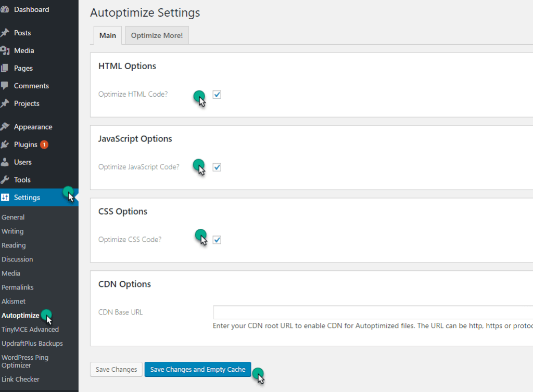Click Save Changes and Empty Cache

pyautogui.click(x=198, y=369)
